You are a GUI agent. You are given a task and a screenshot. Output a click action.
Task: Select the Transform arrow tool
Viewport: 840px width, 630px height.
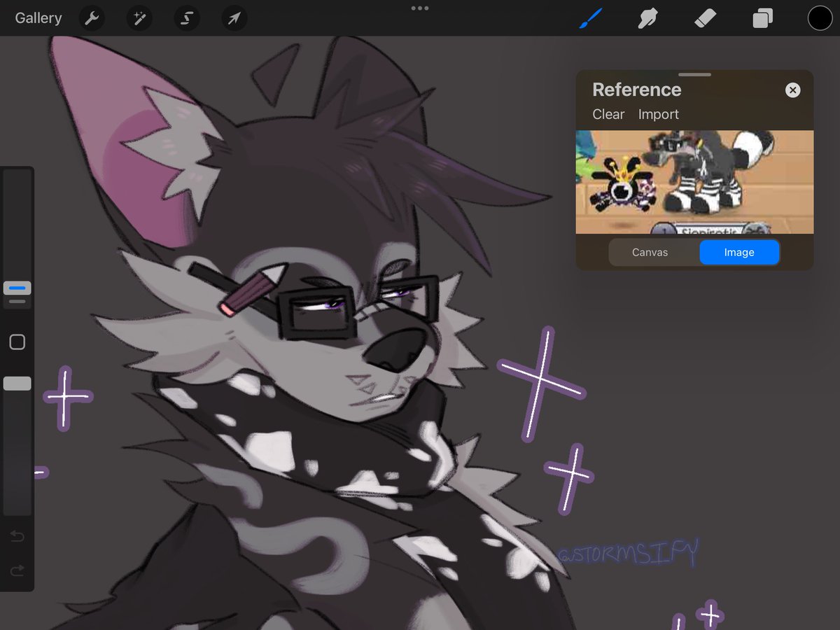234,18
